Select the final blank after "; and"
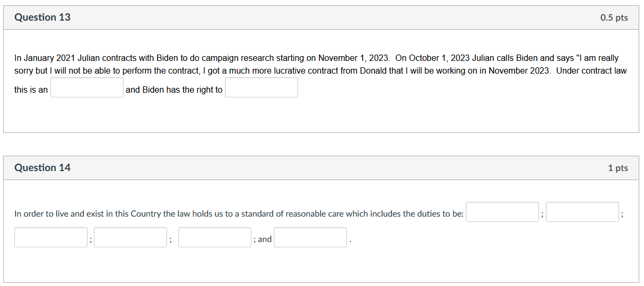The height and width of the screenshot is (286, 644). pos(310,237)
